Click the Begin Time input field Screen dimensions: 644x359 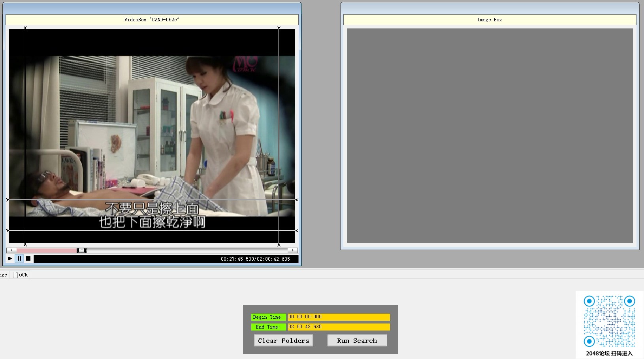(x=339, y=317)
